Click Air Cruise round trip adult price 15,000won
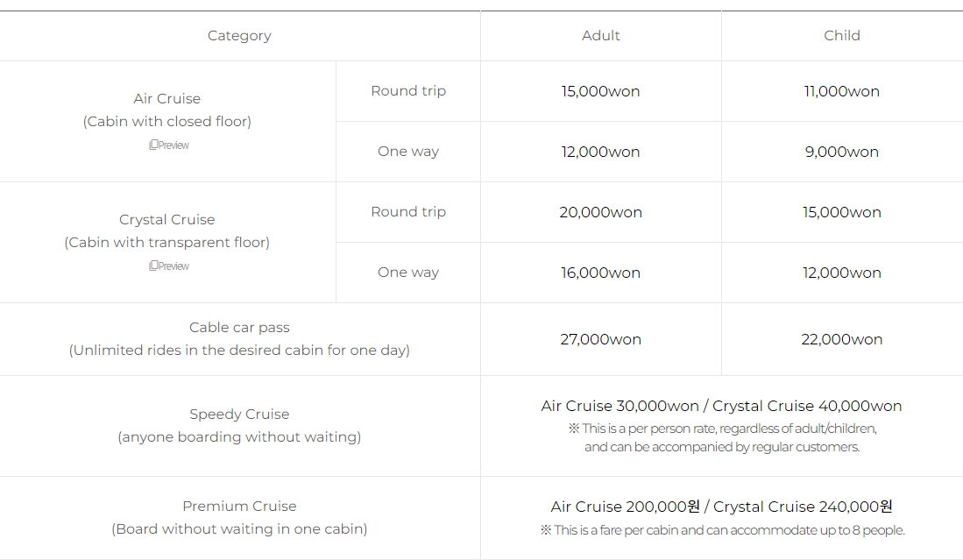 tap(600, 91)
